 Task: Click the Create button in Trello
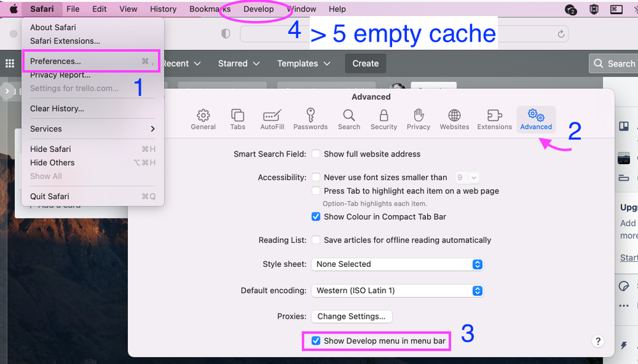pyautogui.click(x=365, y=63)
